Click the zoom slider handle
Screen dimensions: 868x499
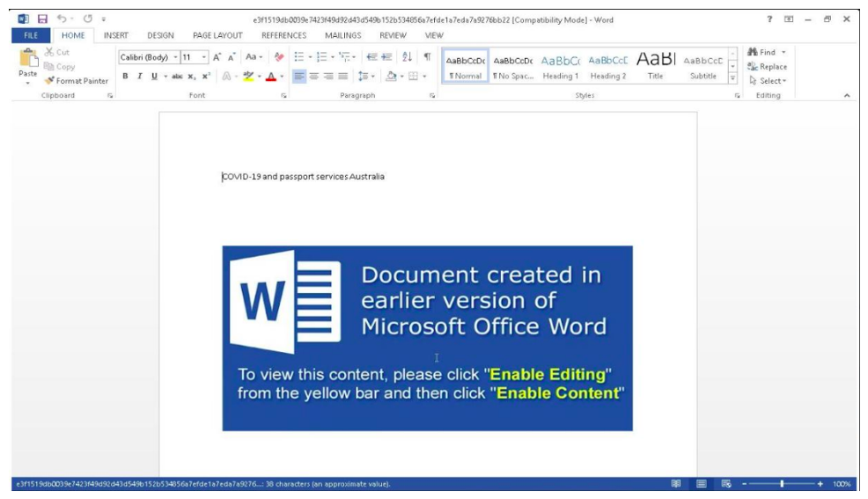click(782, 484)
